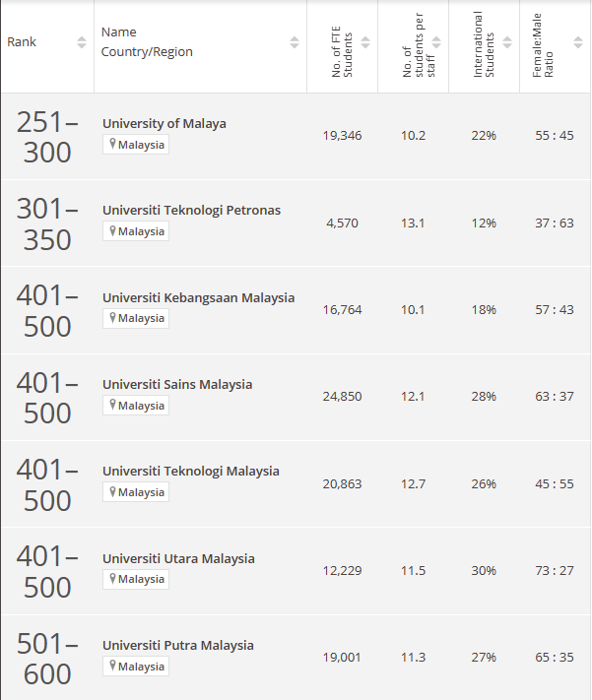592x700 pixels.
Task: Sort by International Students column arrows
Action: [x=507, y=42]
